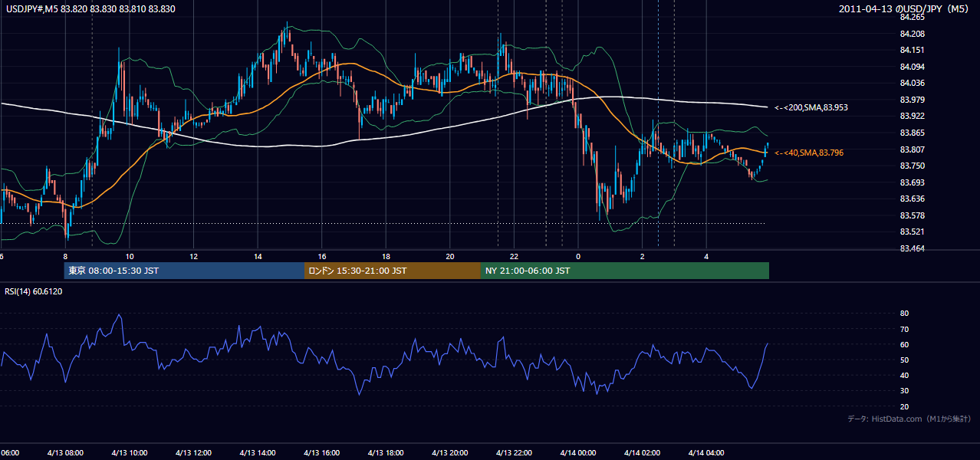Click the 40,SMA,83.796 line label
This screenshot has height=460, width=980.
tap(809, 153)
